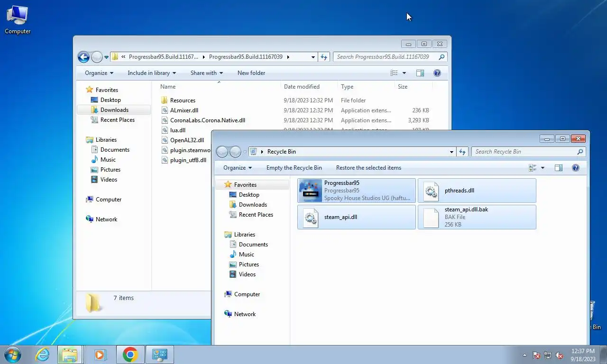Click Back arrow in Progressbar95 folder window
The image size is (607, 364).
click(83, 57)
